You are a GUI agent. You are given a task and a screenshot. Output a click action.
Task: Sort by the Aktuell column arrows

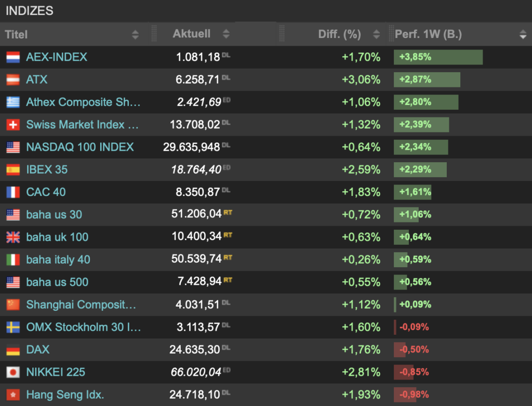(226, 34)
